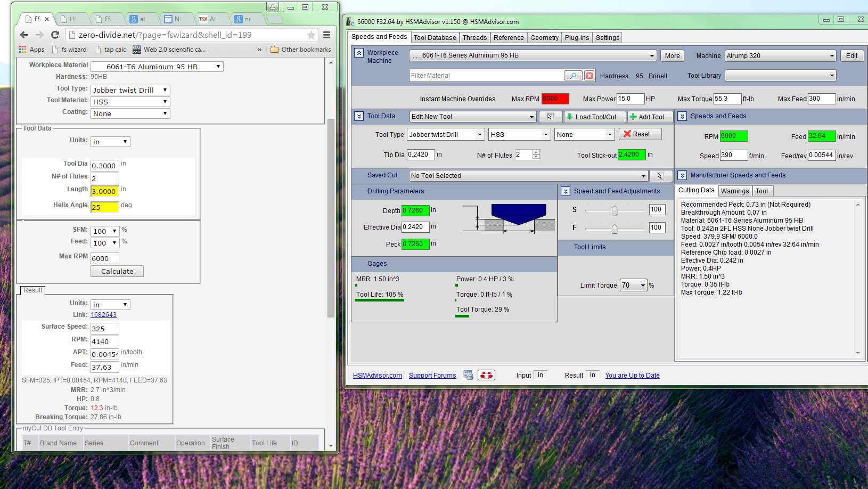Click the red lifebuoy help icon
The image size is (868, 489).
[x=486, y=376]
